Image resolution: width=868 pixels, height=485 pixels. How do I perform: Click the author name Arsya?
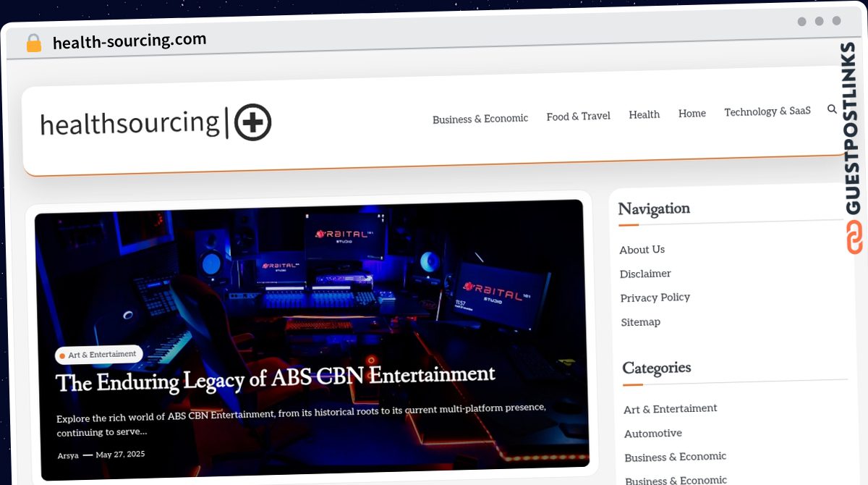(68, 455)
